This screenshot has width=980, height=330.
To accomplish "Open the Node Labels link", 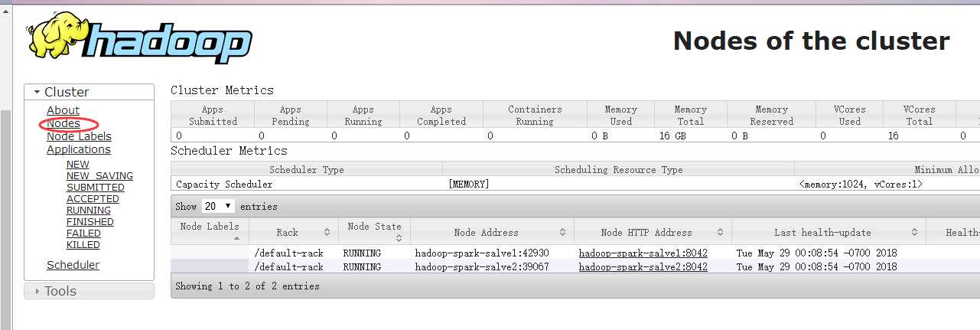I will pyautogui.click(x=79, y=136).
